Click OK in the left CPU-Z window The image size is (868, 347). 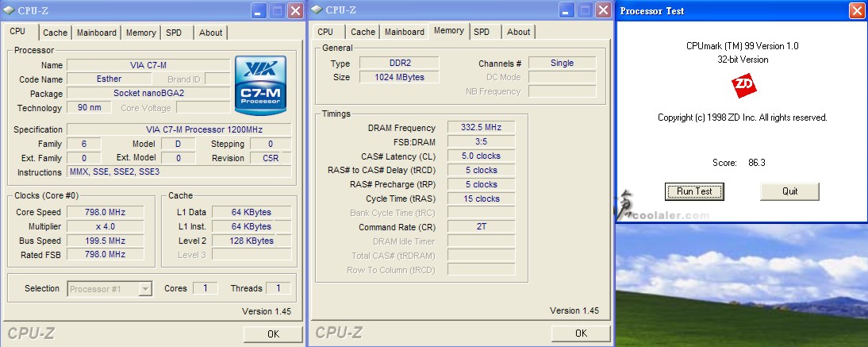click(x=273, y=334)
